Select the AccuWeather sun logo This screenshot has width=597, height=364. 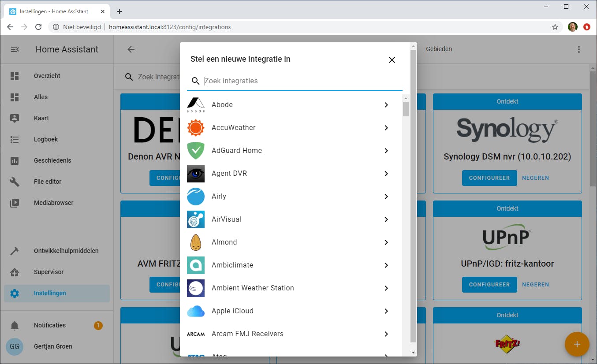(x=196, y=128)
